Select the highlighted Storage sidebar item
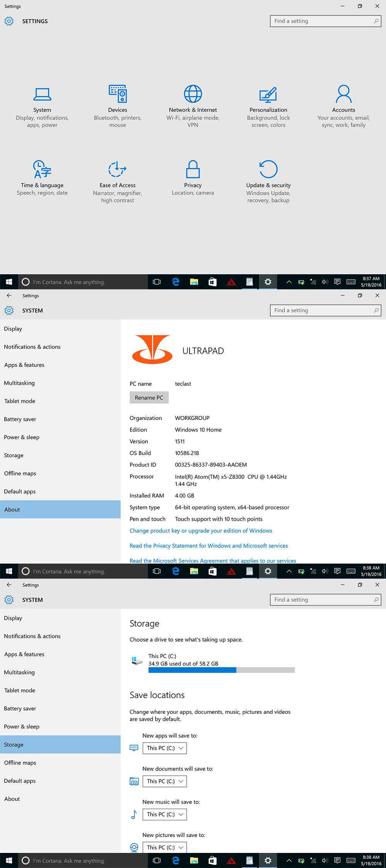The width and height of the screenshot is (386, 868). point(60,744)
